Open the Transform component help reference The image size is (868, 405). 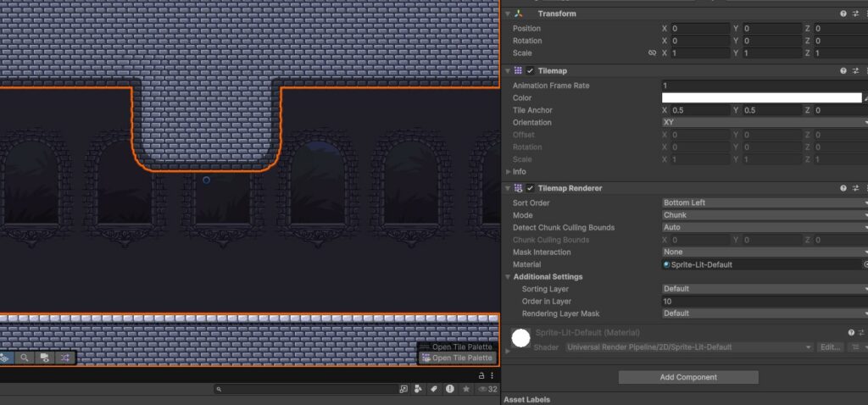click(843, 14)
